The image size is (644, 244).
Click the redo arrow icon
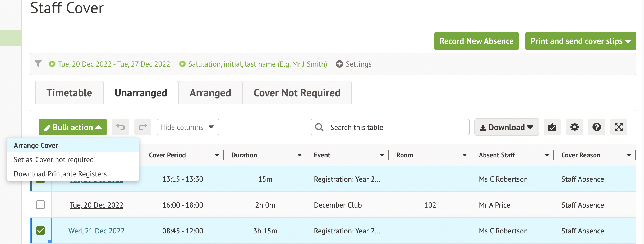coord(143,127)
